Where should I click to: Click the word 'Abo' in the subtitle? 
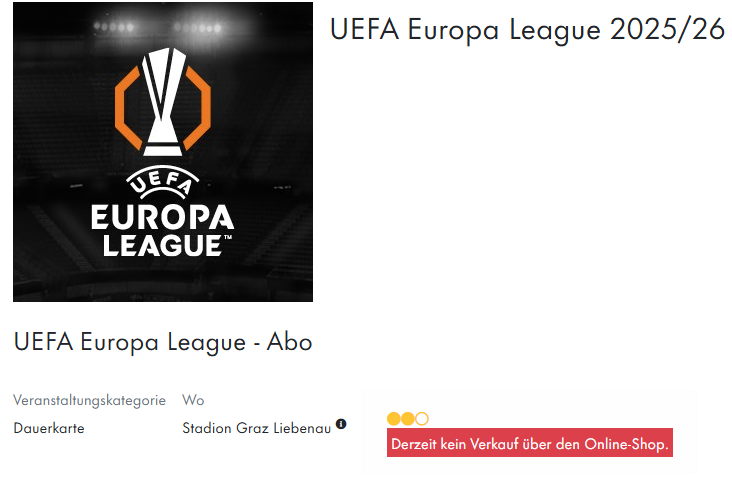tap(289, 342)
